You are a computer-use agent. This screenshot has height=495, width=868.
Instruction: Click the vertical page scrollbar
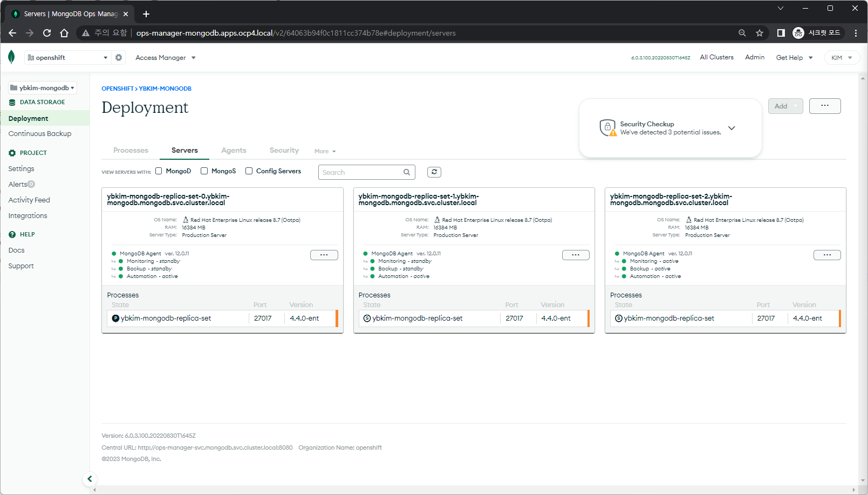point(863,279)
